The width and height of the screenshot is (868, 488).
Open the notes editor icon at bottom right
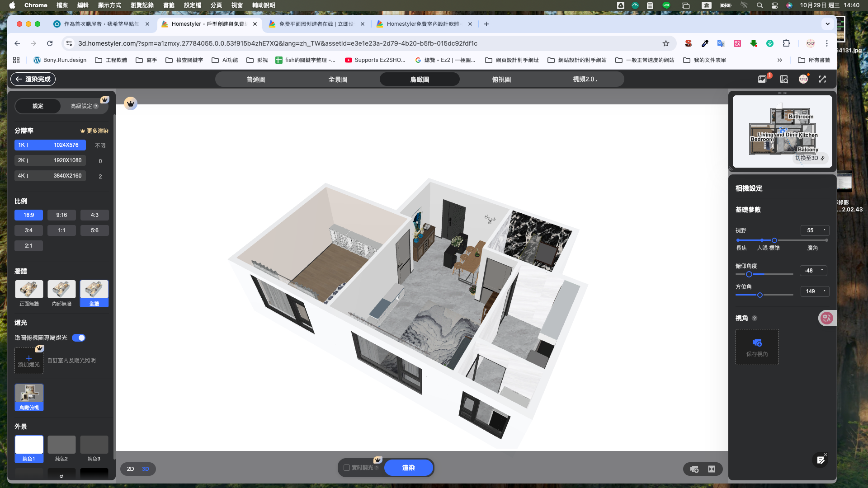[x=821, y=460]
